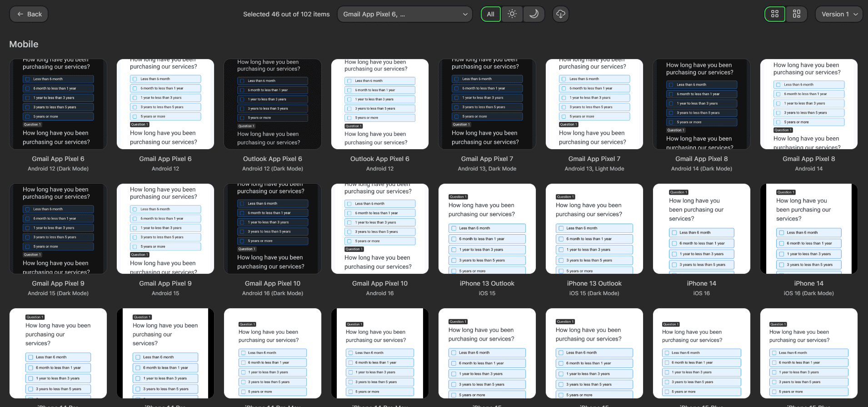
Task: Switch to uniform grid view
Action: pyautogui.click(x=775, y=14)
